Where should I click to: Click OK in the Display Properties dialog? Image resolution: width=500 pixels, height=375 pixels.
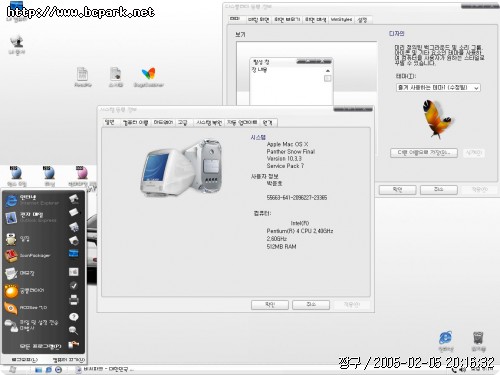pos(397,190)
